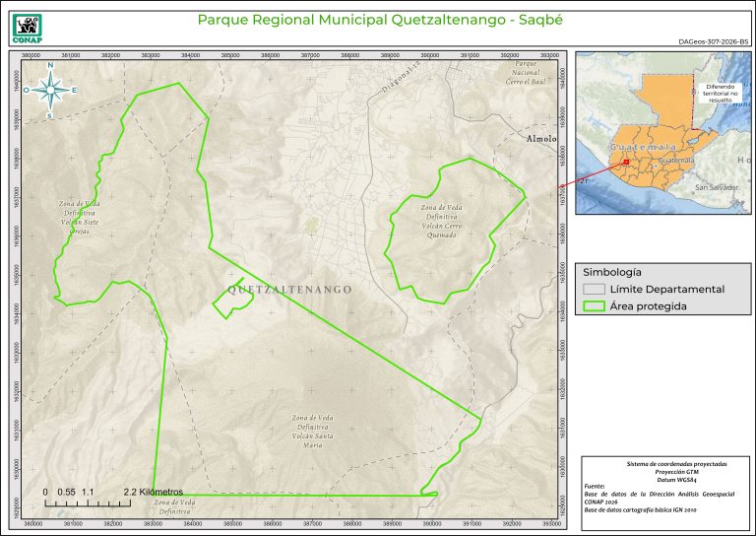Screen dimensions: 756x536
Task: Click the Almolonga town label
Action: (541, 139)
